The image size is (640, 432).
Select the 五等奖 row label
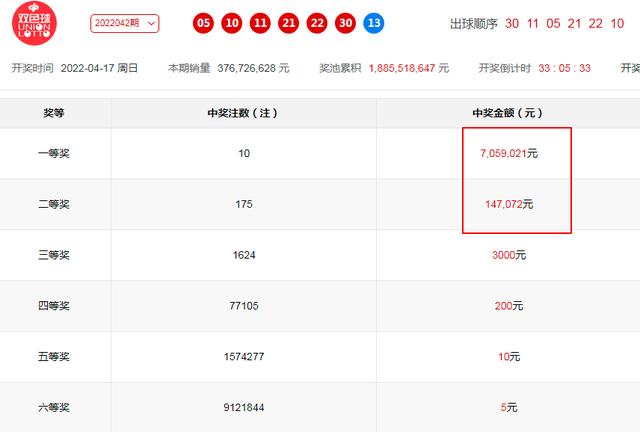pyautogui.click(x=54, y=356)
